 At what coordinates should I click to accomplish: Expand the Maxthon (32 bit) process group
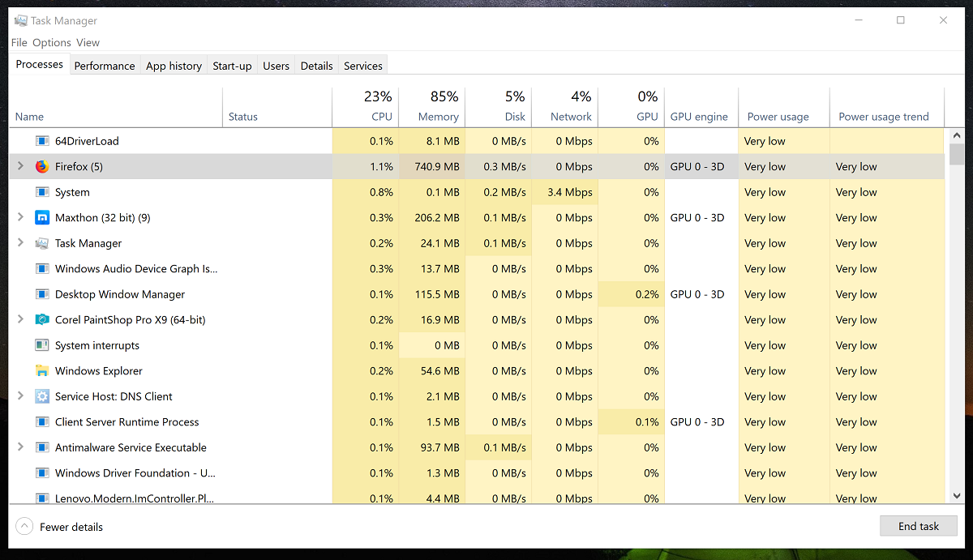[x=20, y=218]
